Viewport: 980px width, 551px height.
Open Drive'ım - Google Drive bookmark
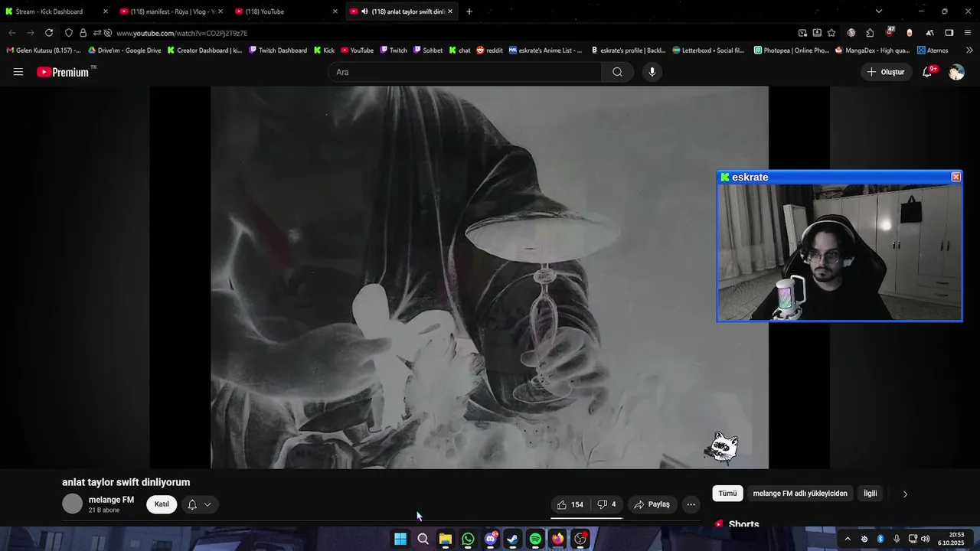tap(124, 51)
